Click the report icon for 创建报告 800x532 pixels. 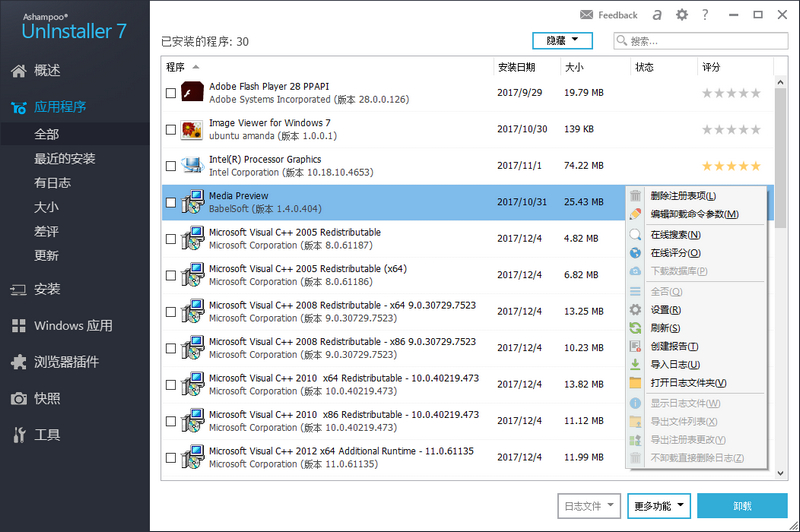click(x=635, y=346)
